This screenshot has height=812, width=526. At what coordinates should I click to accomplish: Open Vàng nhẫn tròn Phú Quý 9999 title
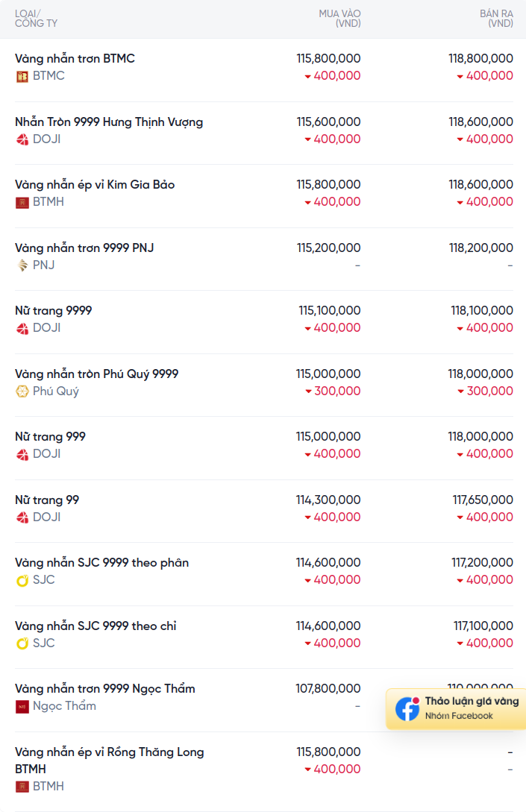(x=96, y=374)
